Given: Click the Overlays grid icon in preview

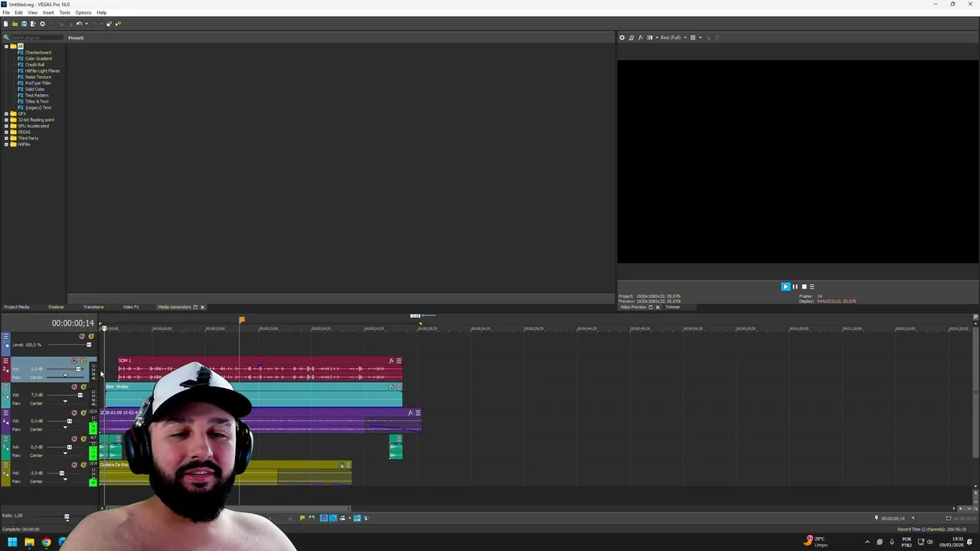Looking at the screenshot, I should tap(693, 37).
